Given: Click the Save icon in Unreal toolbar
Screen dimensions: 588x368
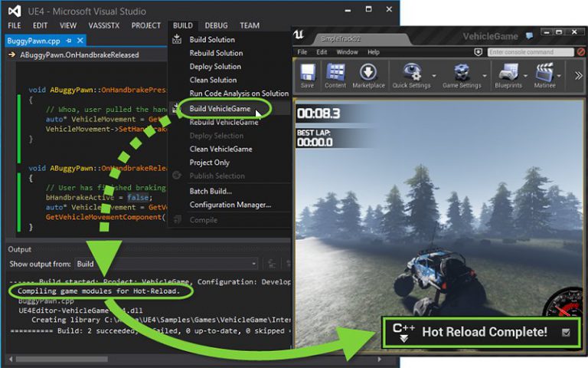Looking at the screenshot, I should pos(307,73).
